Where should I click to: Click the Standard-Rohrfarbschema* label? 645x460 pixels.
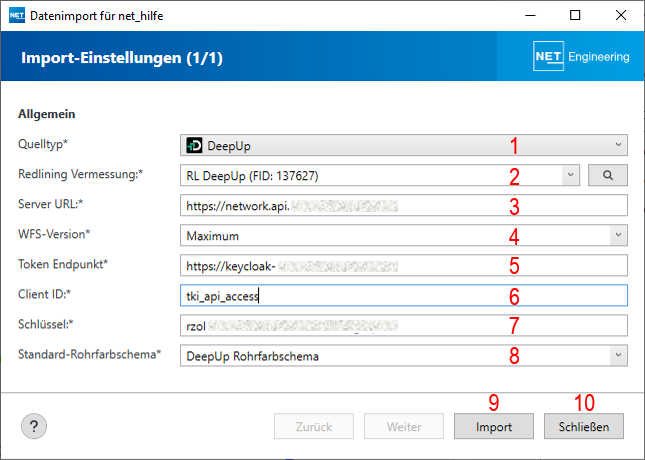pos(89,354)
